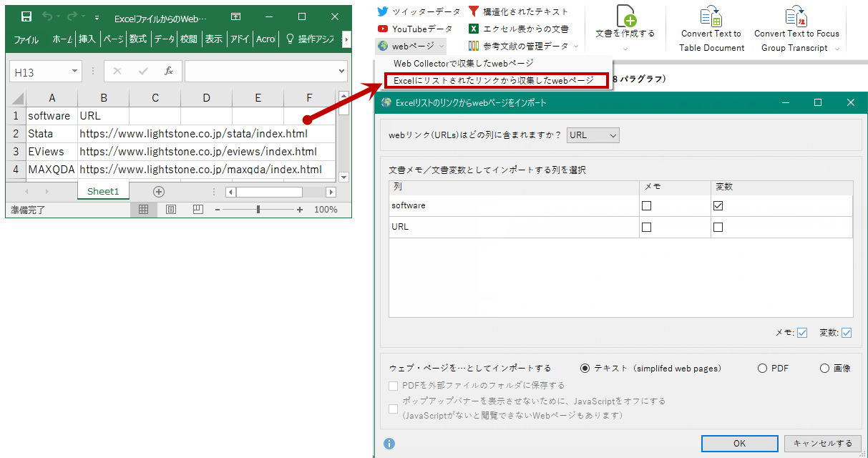Click Convert Text to Focus Group Transcript icon

[x=796, y=15]
